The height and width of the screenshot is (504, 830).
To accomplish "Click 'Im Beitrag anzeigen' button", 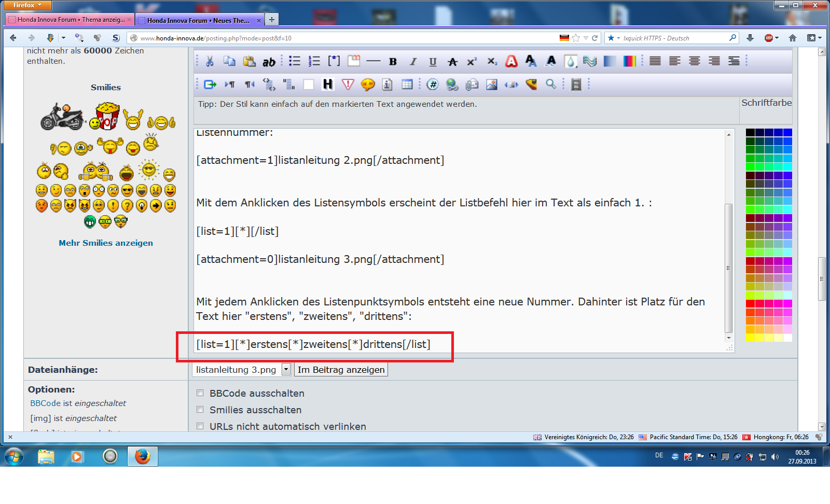I will point(341,370).
